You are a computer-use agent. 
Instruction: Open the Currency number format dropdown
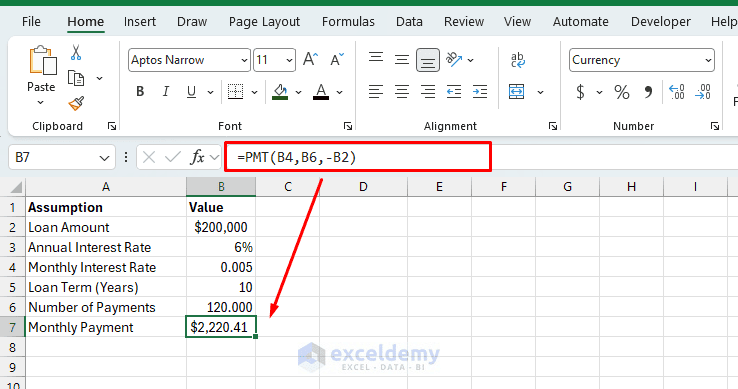tap(708, 60)
